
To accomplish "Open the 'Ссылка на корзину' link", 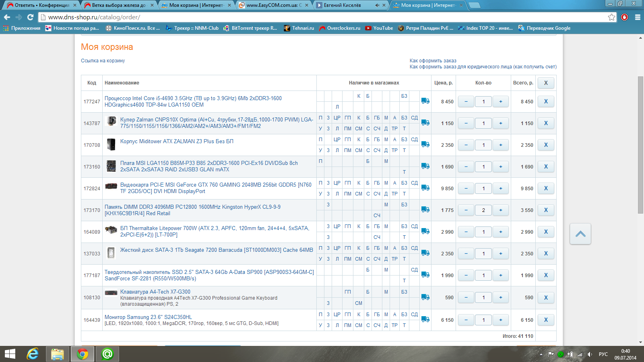I will [103, 61].
